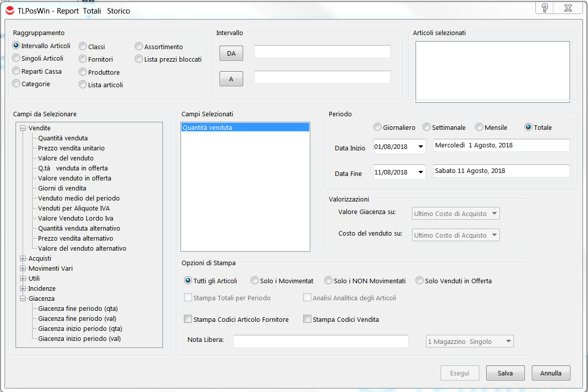
Task: Collapse the Giacenza tree node
Action: tap(23, 299)
